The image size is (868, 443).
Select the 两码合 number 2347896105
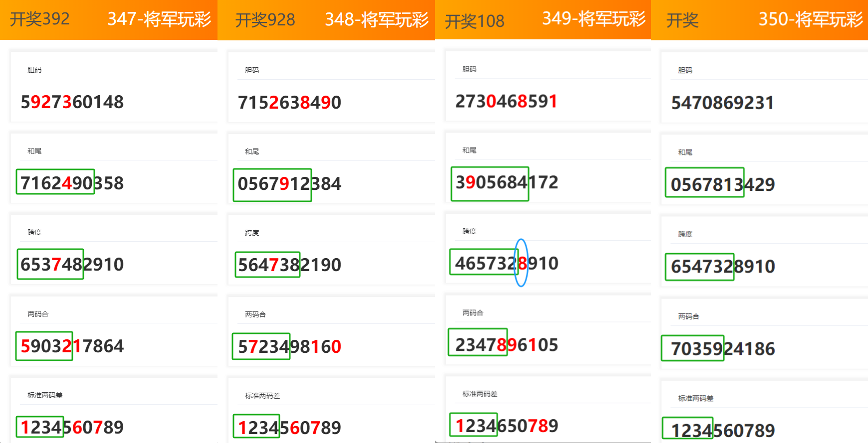tap(507, 345)
